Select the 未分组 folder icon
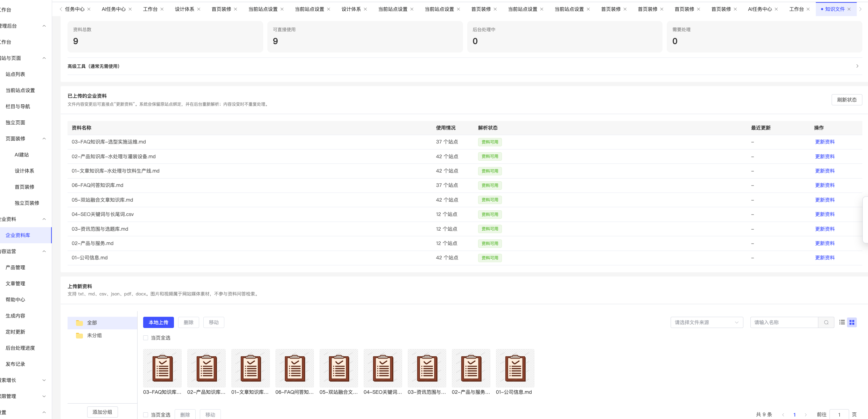Image resolution: width=868 pixels, height=419 pixels. coord(79,335)
